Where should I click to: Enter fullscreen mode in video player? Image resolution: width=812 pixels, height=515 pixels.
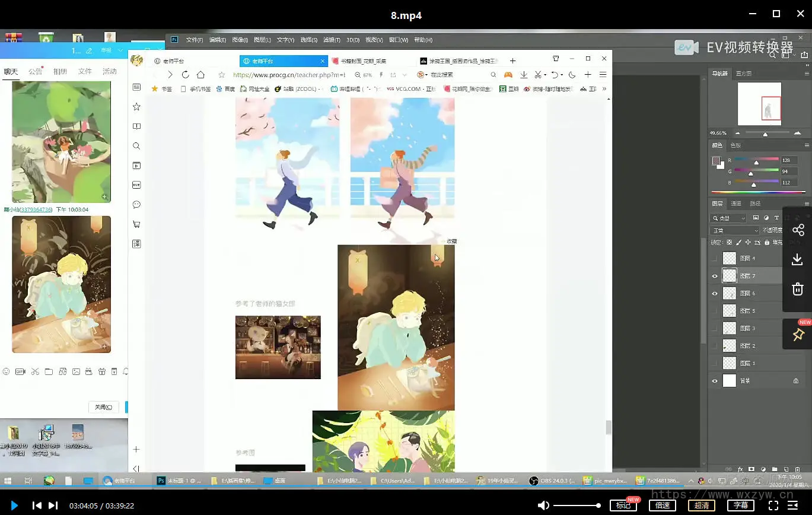point(773,506)
